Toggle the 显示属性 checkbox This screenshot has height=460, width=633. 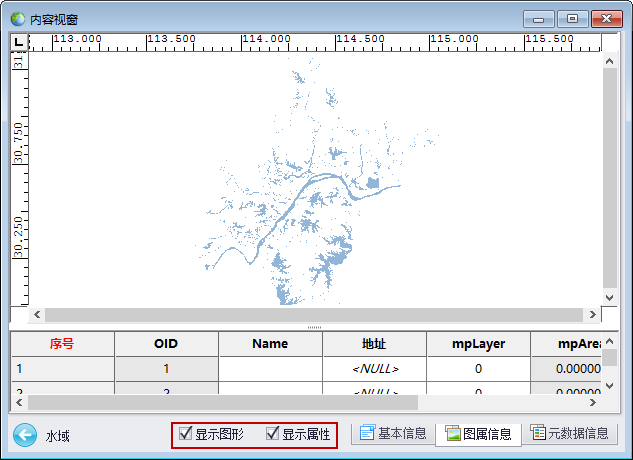272,434
